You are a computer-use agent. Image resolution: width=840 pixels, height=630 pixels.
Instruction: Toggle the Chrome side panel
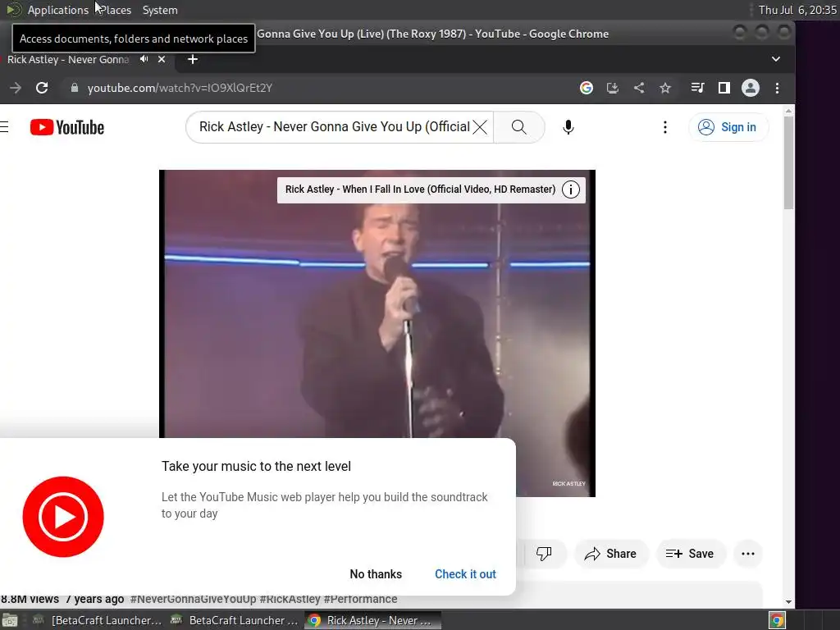pos(724,88)
